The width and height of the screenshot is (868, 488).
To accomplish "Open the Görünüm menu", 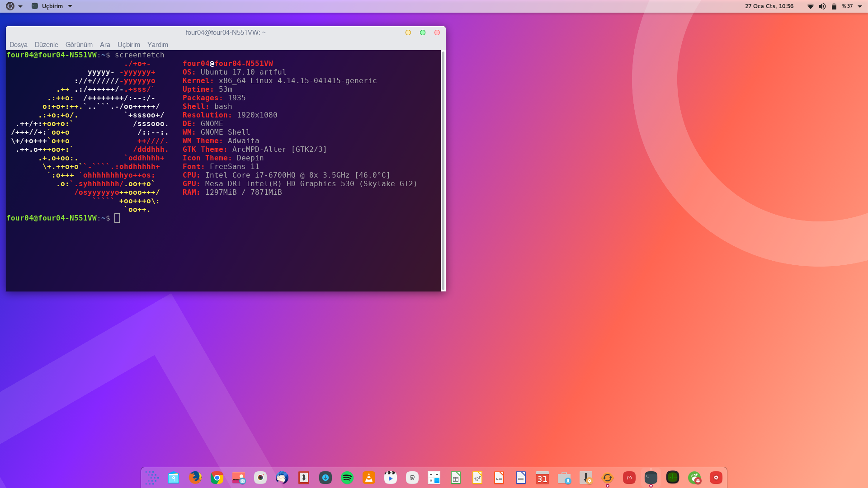I will 79,45.
